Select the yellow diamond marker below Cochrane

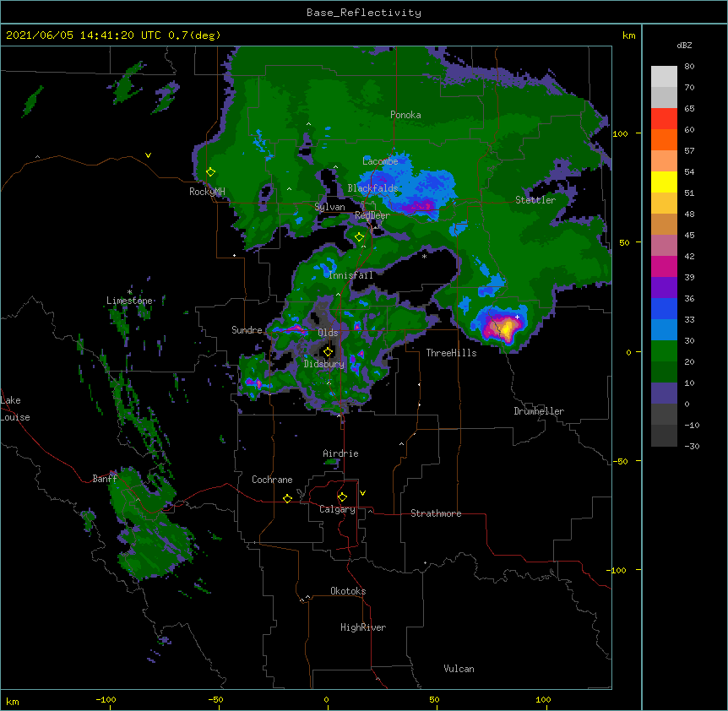click(287, 498)
